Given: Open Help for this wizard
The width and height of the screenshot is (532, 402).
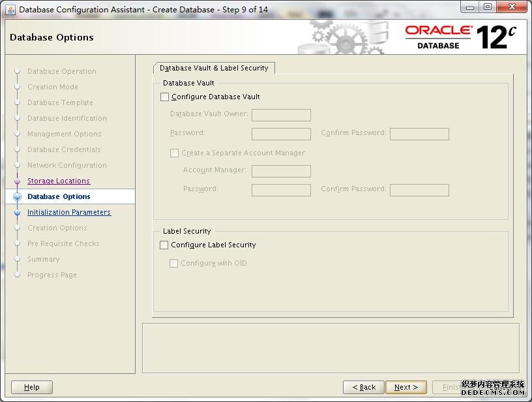Looking at the screenshot, I should (x=32, y=387).
